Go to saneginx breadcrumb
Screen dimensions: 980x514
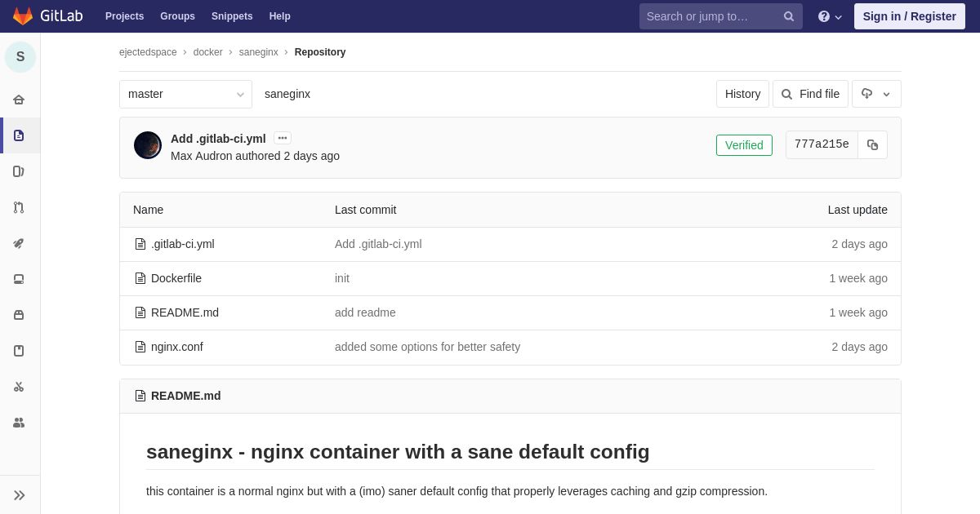click(259, 52)
